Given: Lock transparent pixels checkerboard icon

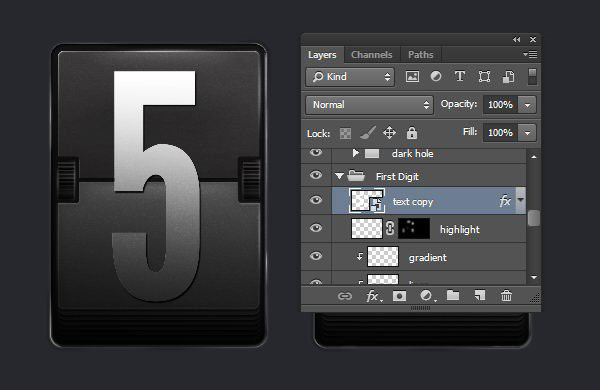Looking at the screenshot, I should click(x=345, y=134).
